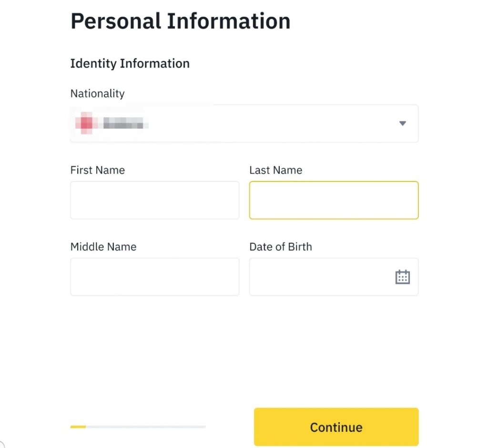Click the gray unfilled progress bar track
The width and height of the screenshot is (488, 448).
(x=145, y=427)
